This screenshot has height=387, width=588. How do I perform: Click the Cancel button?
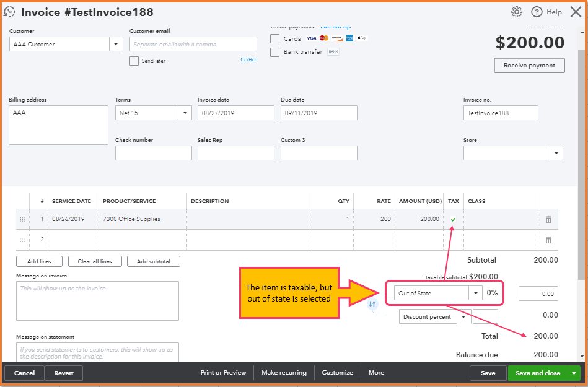24,373
